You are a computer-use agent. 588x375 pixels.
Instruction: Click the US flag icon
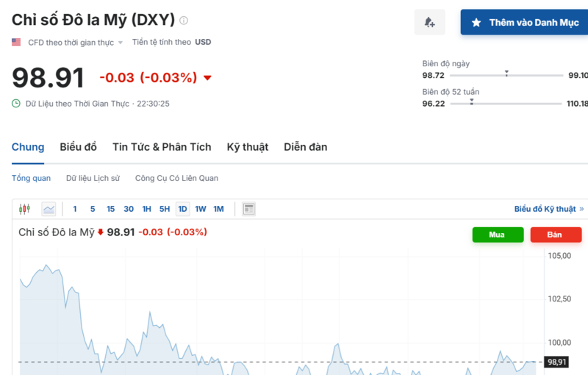[16, 42]
